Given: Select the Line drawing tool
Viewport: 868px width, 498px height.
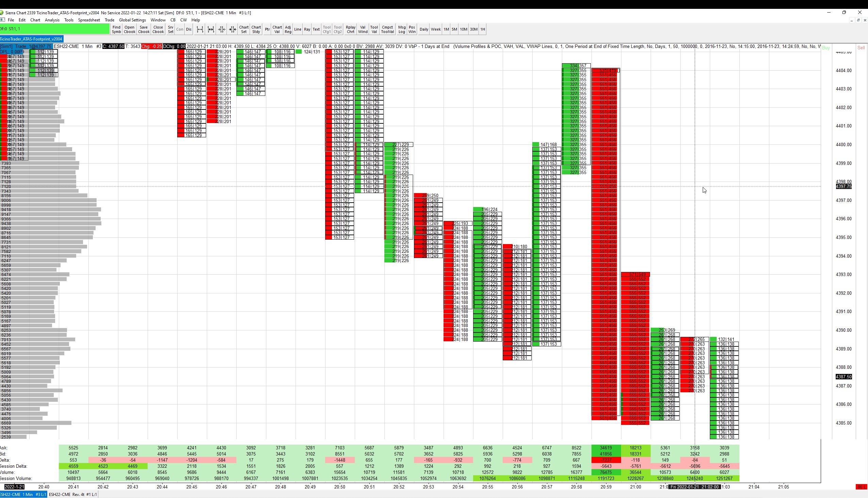Looking at the screenshot, I should point(297,30).
